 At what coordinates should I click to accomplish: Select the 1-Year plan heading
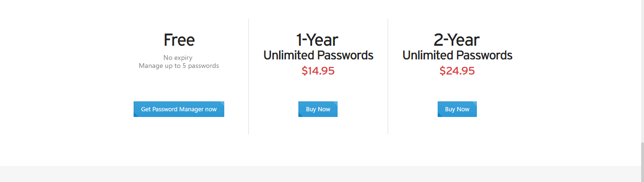click(317, 40)
